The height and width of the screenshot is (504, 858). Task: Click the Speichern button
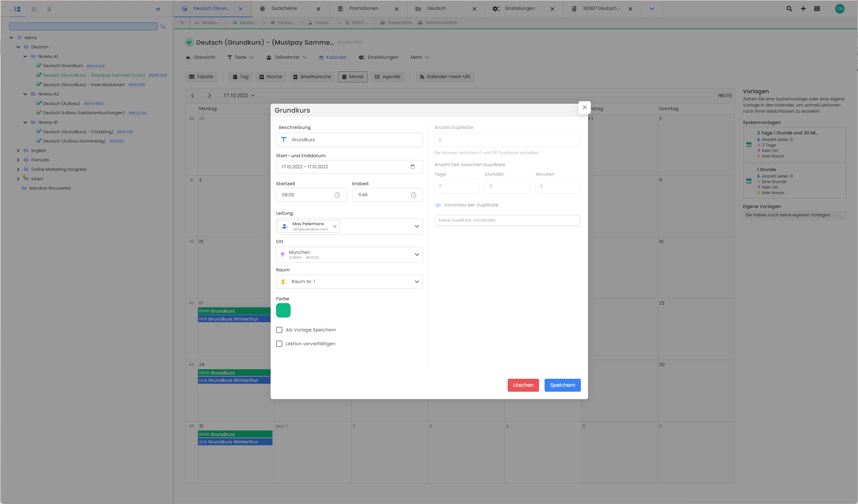562,385
